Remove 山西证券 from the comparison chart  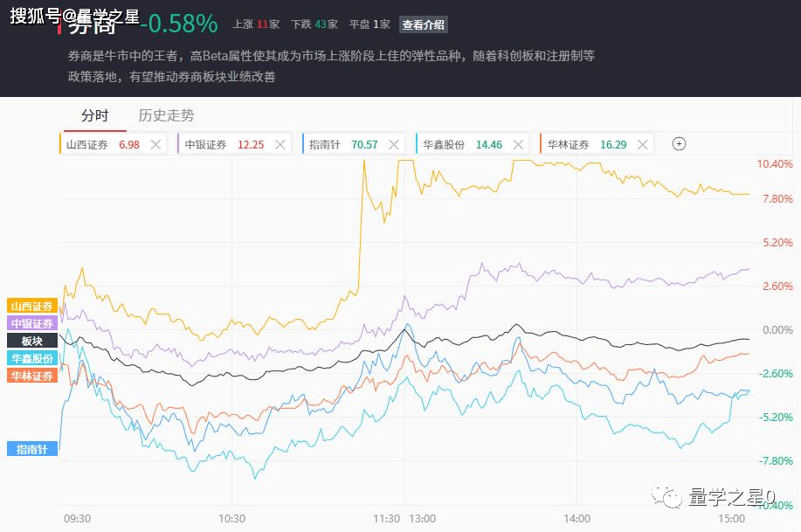click(155, 145)
